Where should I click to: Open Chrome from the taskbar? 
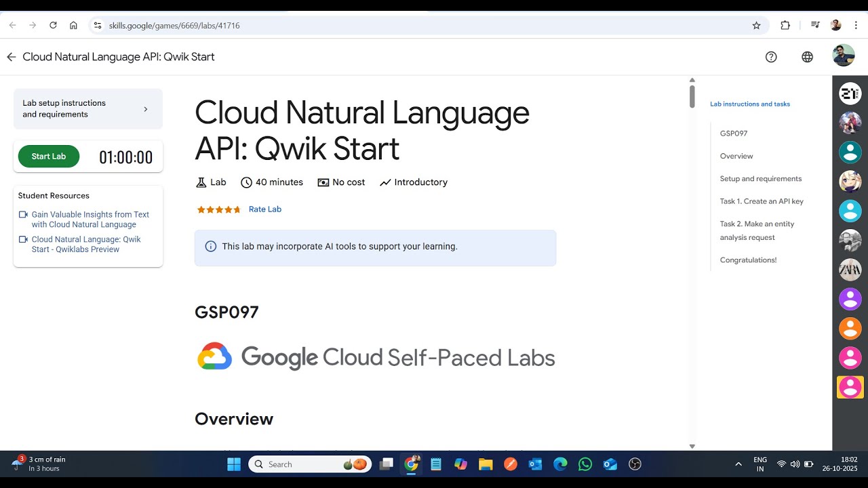coord(411,464)
